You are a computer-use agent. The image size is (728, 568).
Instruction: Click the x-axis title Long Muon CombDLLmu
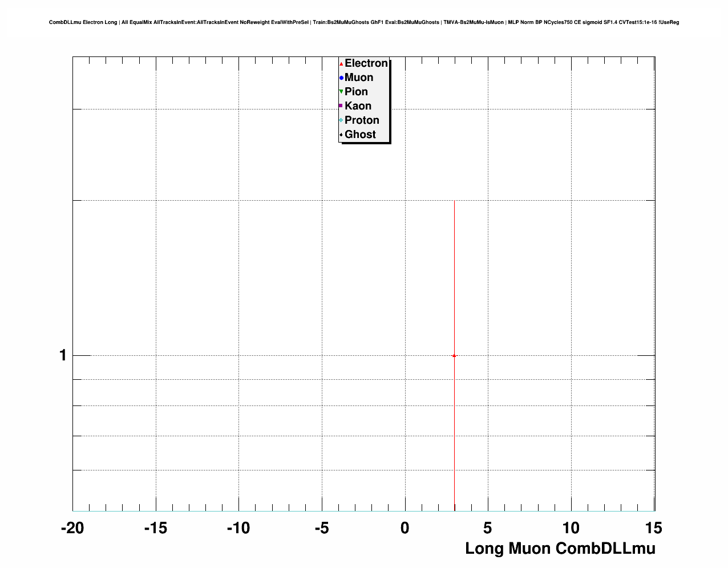tap(560, 549)
